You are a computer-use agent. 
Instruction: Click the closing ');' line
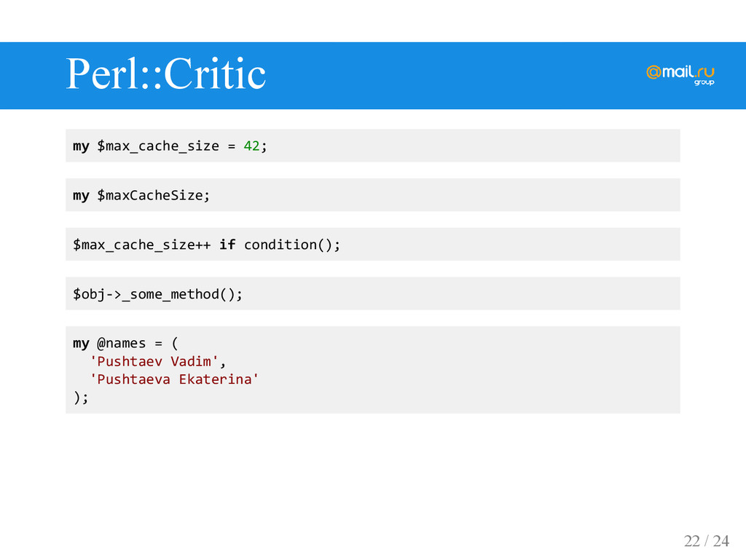[81, 398]
